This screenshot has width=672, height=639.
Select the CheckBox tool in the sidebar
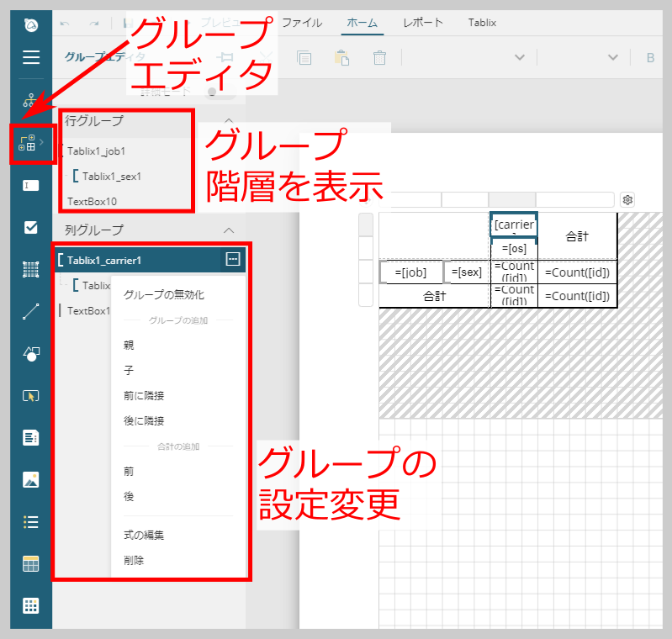pos(31,227)
